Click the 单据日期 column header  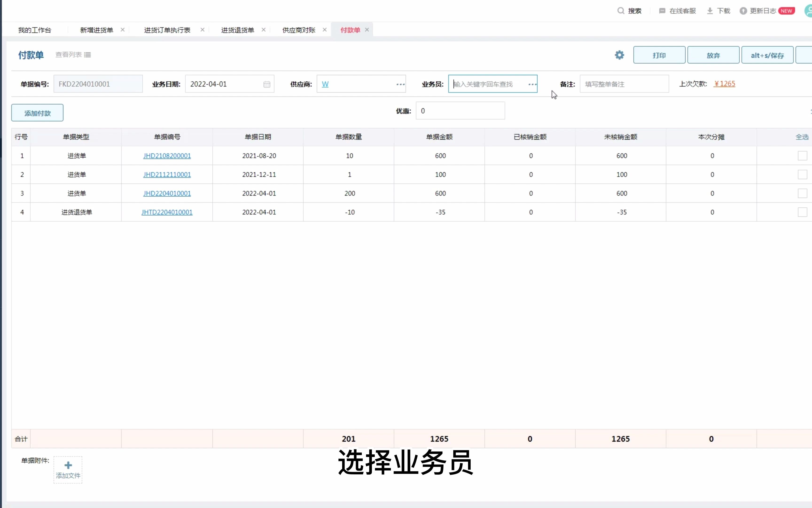(258, 137)
